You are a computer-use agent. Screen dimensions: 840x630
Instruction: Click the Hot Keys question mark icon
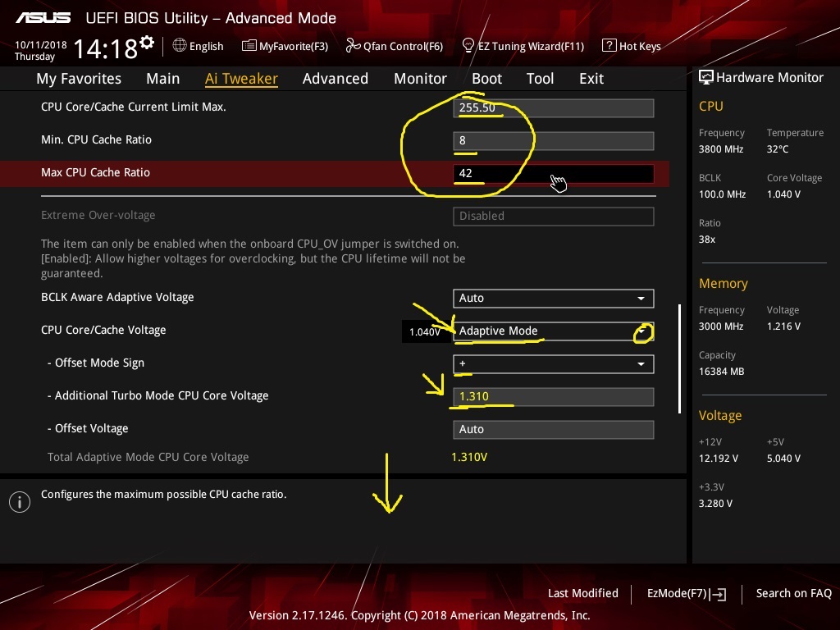[609, 46]
